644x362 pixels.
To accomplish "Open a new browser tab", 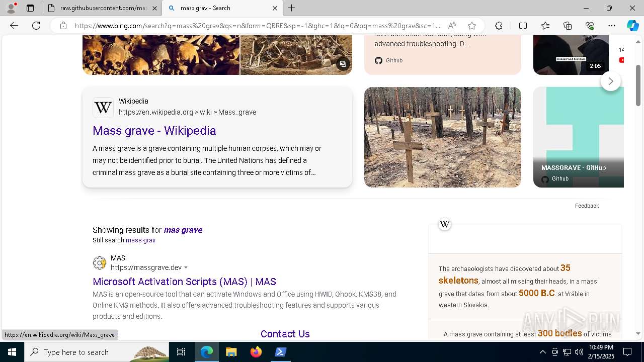I will point(292,8).
